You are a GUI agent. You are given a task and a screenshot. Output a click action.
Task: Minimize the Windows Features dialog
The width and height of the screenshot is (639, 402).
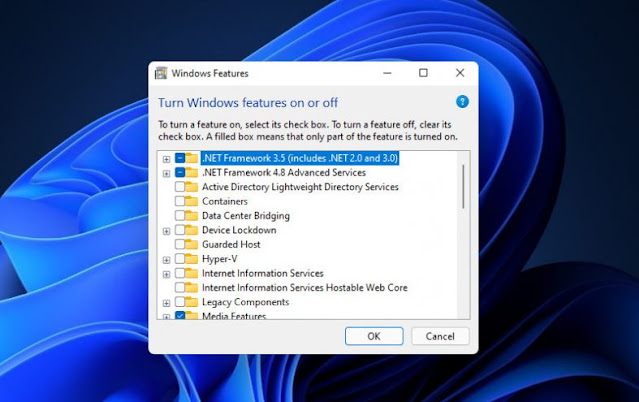tap(388, 73)
